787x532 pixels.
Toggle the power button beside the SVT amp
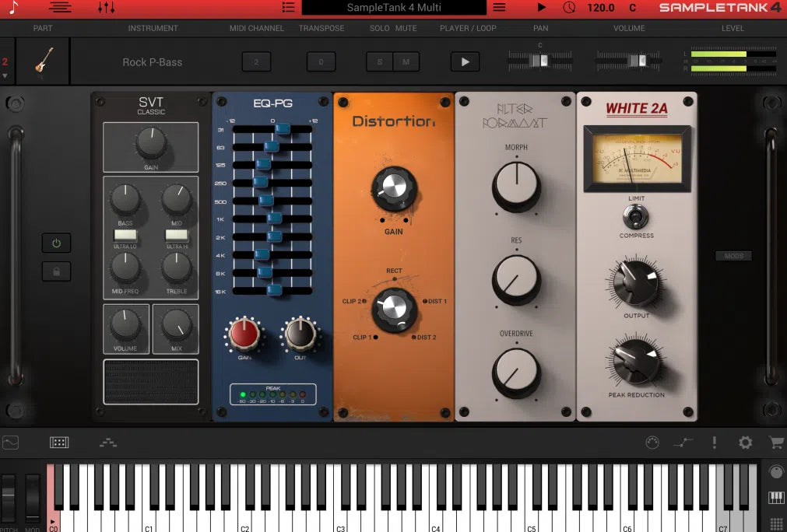point(55,243)
